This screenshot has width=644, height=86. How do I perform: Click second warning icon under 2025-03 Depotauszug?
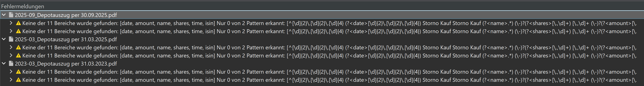click(18, 56)
